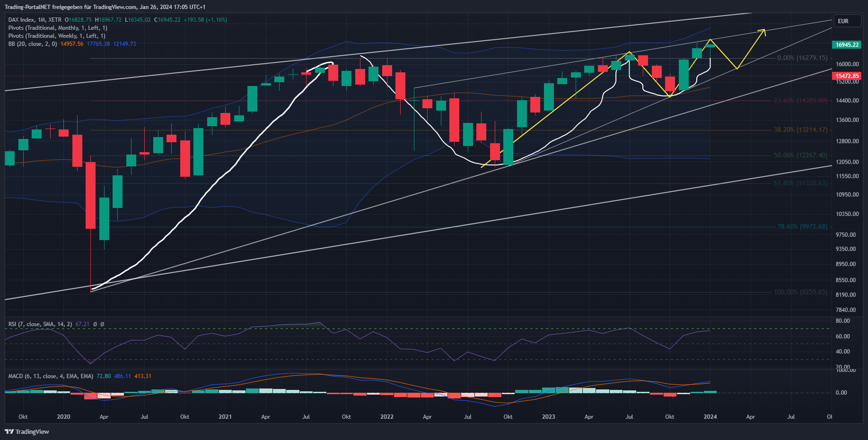
Task: Click the yellow arrow head projection drawing
Action: [x=763, y=31]
